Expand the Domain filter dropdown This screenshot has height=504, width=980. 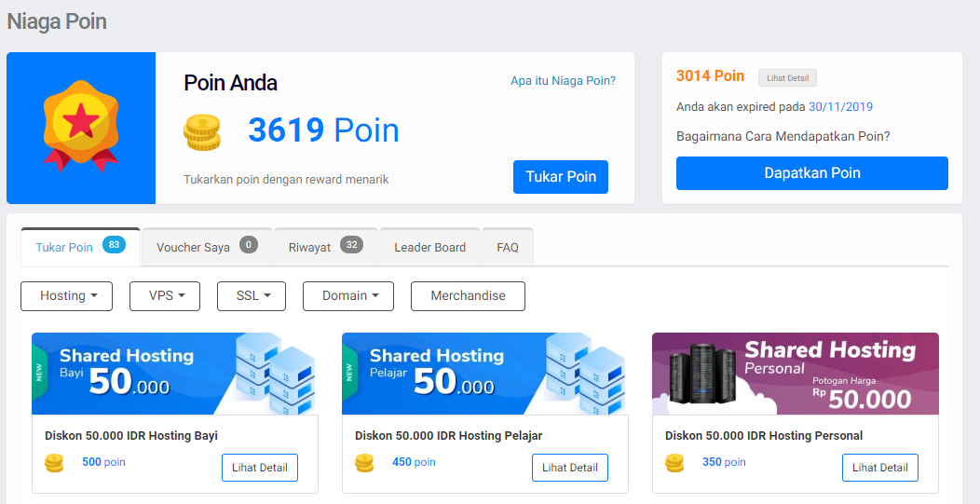click(x=348, y=295)
